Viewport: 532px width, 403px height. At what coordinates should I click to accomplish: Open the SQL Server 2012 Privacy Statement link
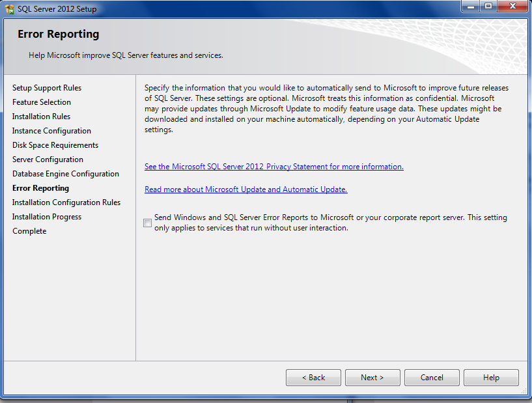click(x=273, y=167)
